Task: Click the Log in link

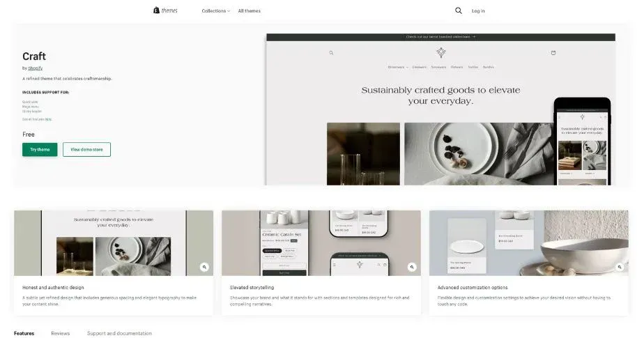Action: 478,10
